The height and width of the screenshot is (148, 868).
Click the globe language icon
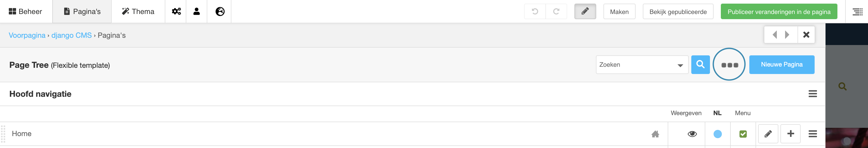coord(220,11)
